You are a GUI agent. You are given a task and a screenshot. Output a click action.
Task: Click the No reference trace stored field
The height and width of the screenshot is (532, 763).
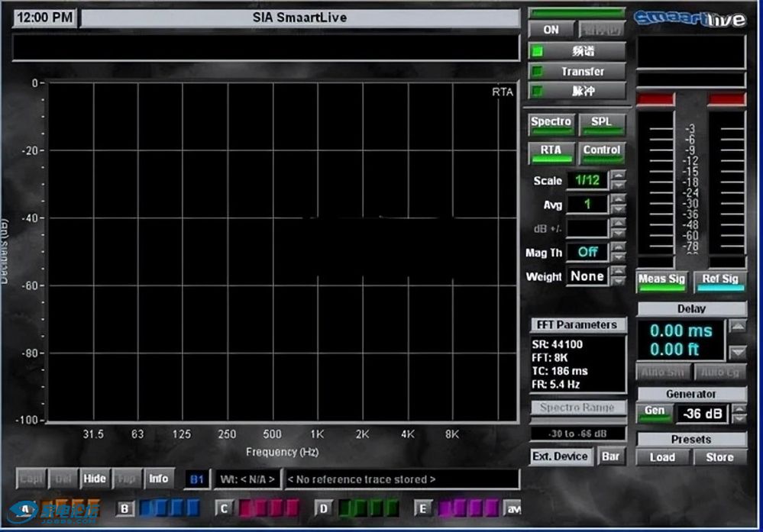(x=402, y=479)
